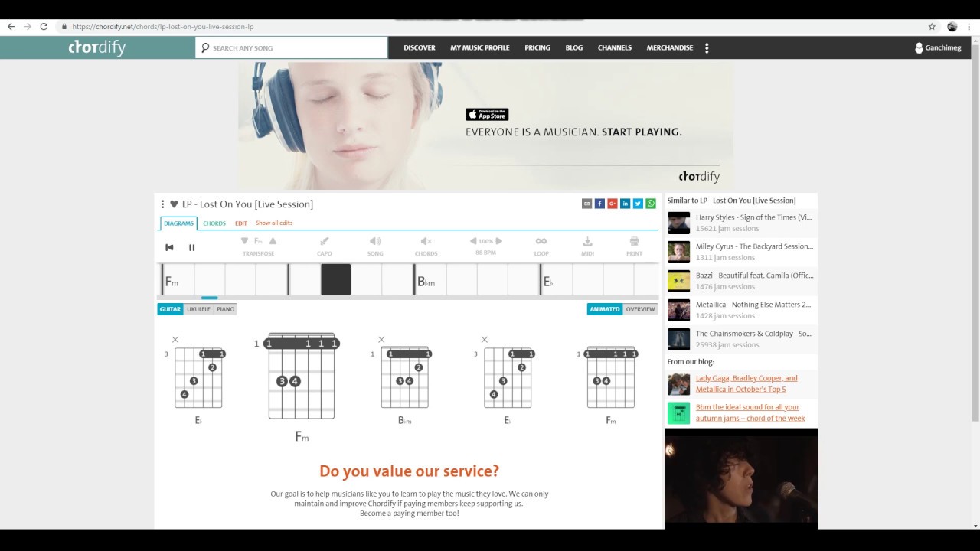This screenshot has height=551, width=980.
Task: Transpose chords up arrow
Action: point(273,241)
